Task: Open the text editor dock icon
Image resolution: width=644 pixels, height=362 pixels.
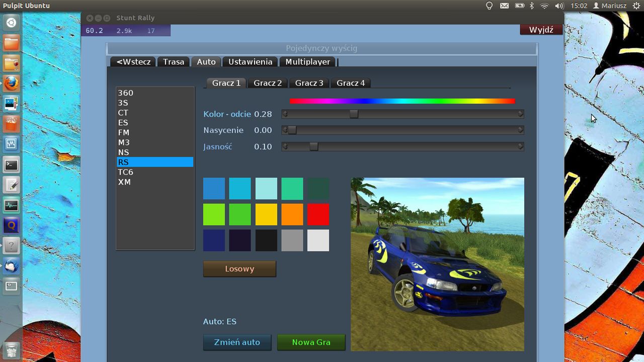Action: [x=12, y=185]
